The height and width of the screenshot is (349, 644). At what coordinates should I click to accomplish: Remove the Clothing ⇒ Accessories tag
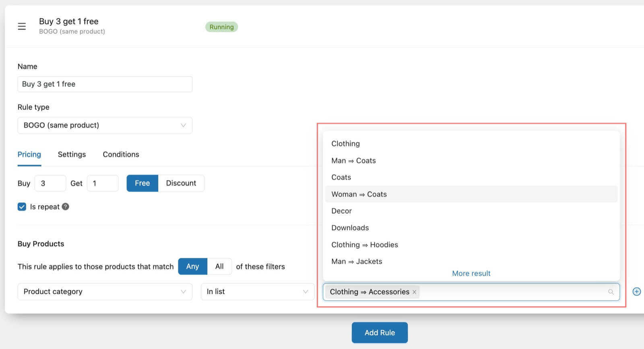(x=414, y=292)
